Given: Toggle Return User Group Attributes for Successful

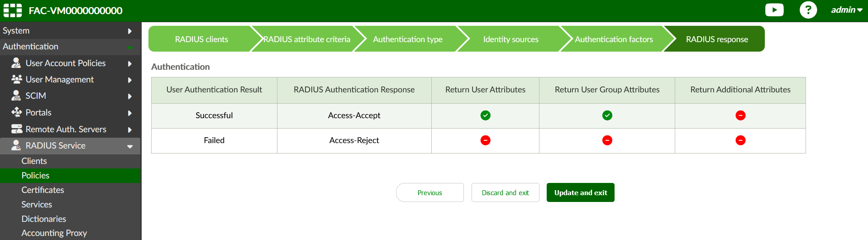Looking at the screenshot, I should pyautogui.click(x=607, y=115).
